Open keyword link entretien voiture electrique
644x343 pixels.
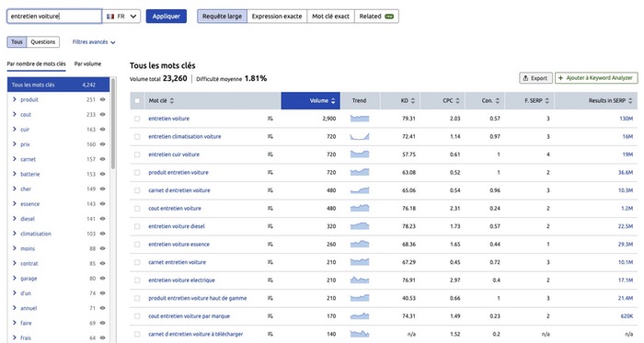click(x=181, y=280)
